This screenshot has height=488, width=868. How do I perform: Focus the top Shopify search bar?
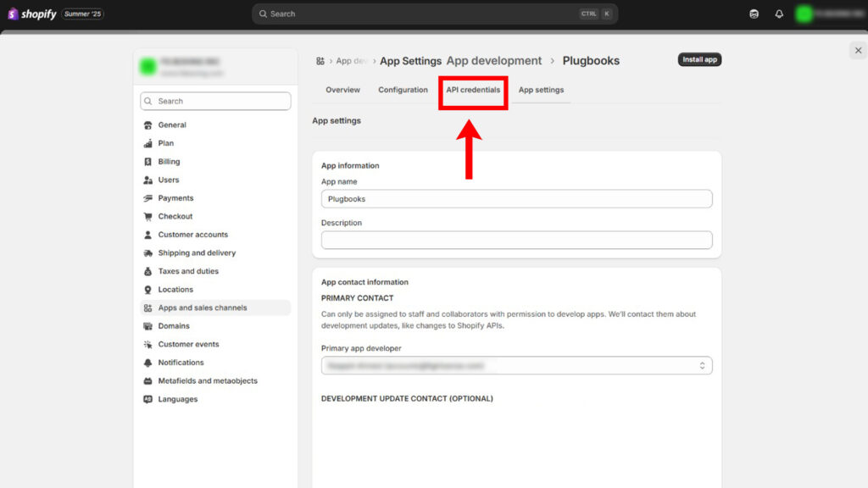(x=435, y=14)
